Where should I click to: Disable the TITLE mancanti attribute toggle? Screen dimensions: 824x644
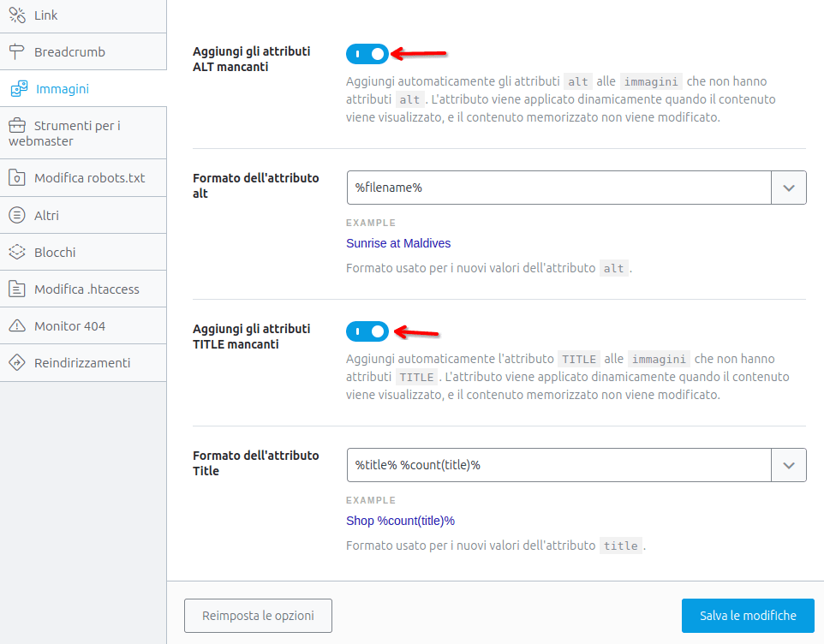point(367,331)
